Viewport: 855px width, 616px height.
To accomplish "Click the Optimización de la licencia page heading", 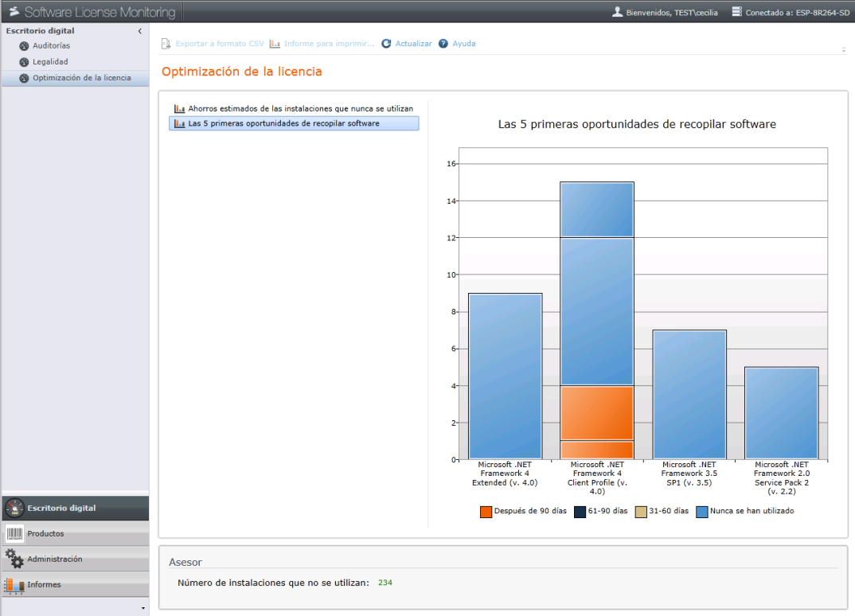I will point(241,72).
